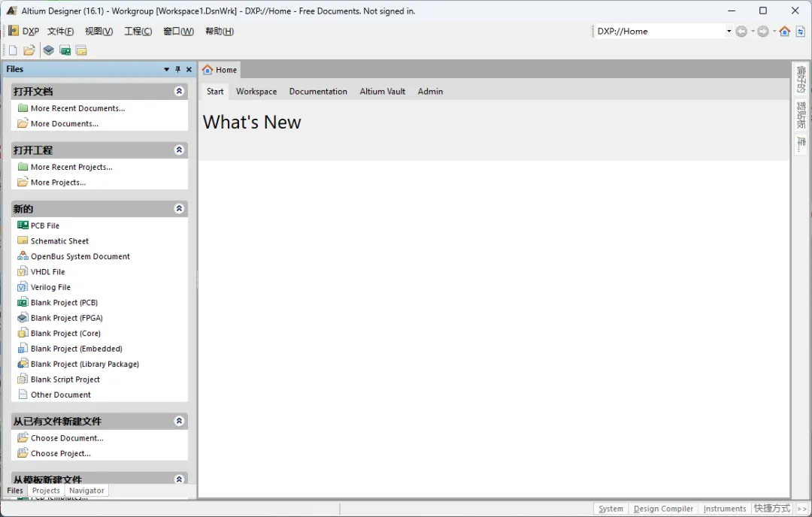Collapse the 打开工程 section
The height and width of the screenshot is (517, 812).
(x=179, y=150)
